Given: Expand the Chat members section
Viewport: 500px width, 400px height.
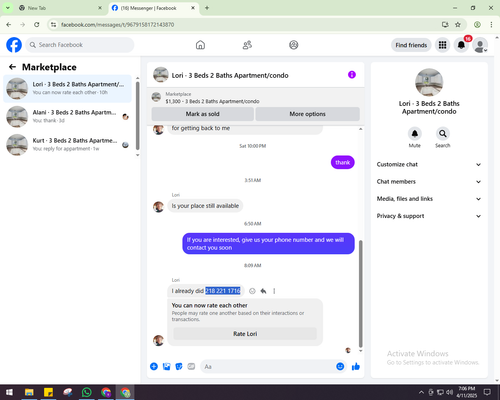Looking at the screenshot, I should click(429, 182).
